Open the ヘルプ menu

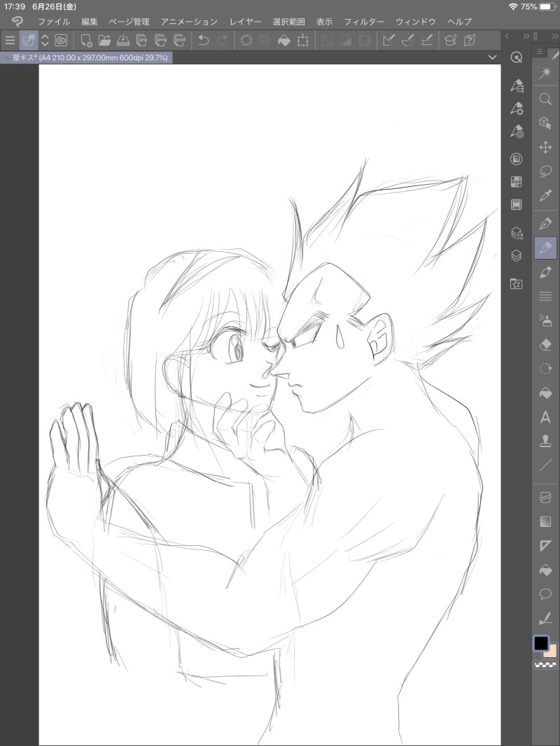click(x=460, y=22)
